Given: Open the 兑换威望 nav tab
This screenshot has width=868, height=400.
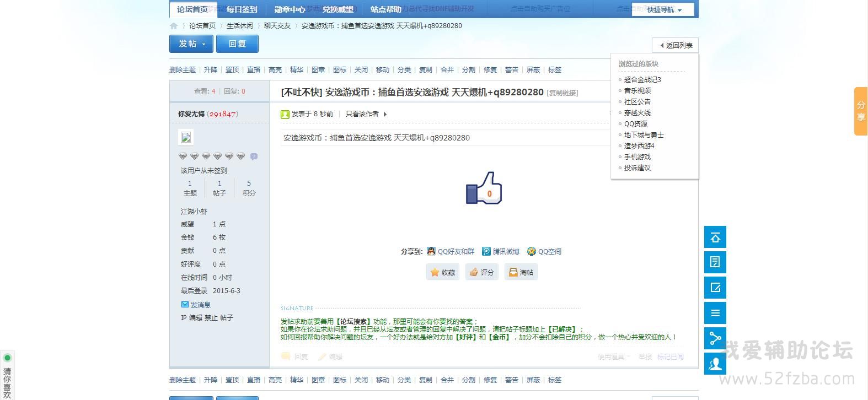Looking at the screenshot, I should click(x=338, y=9).
